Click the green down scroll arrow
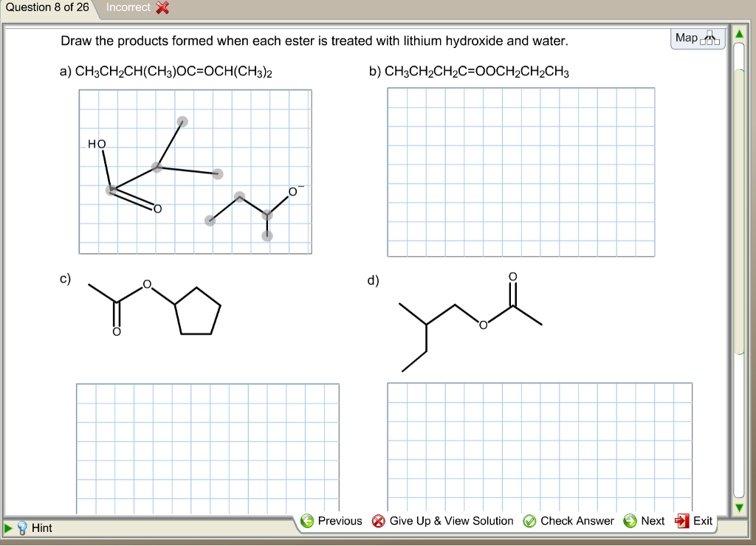 [x=738, y=508]
